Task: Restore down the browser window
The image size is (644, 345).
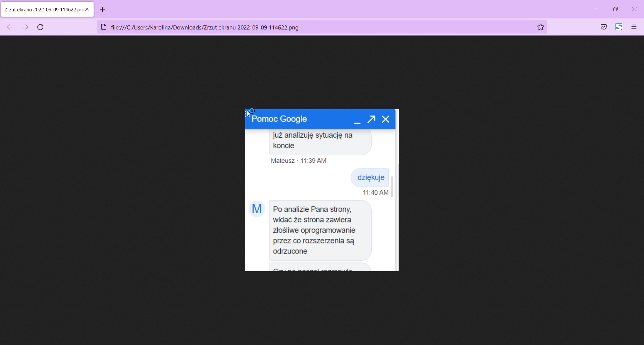Action: [x=615, y=9]
